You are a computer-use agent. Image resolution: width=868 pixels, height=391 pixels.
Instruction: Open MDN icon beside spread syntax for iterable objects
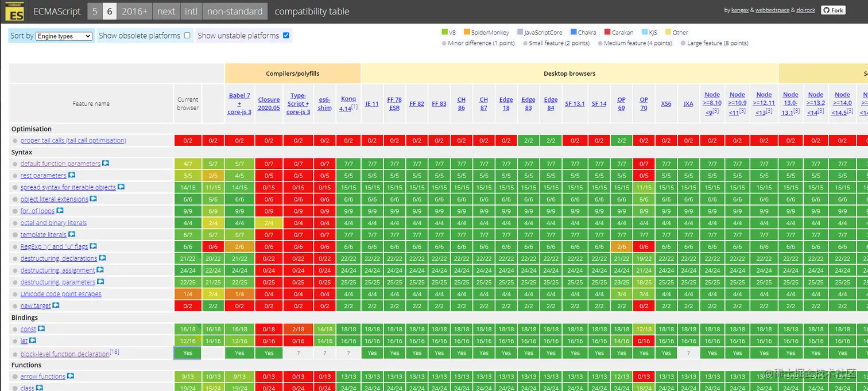pos(121,187)
